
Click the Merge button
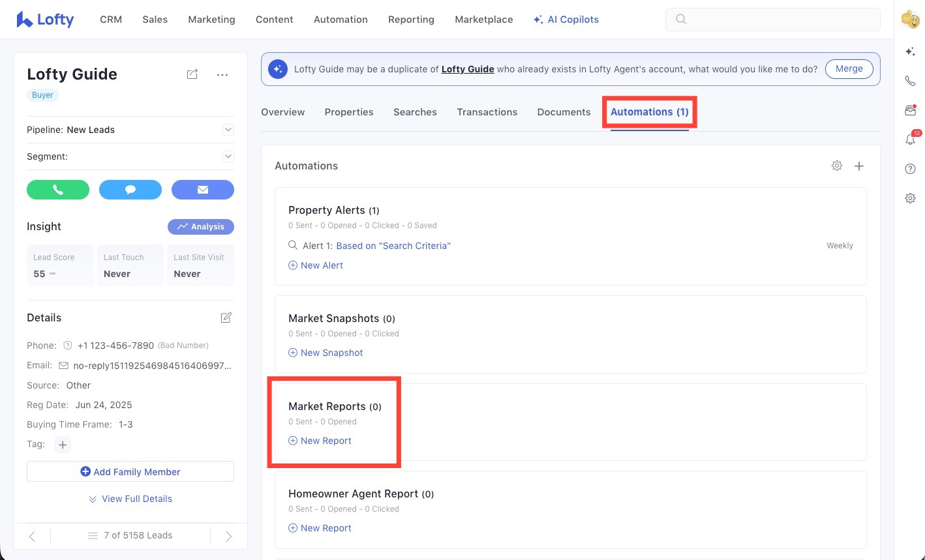click(x=849, y=69)
